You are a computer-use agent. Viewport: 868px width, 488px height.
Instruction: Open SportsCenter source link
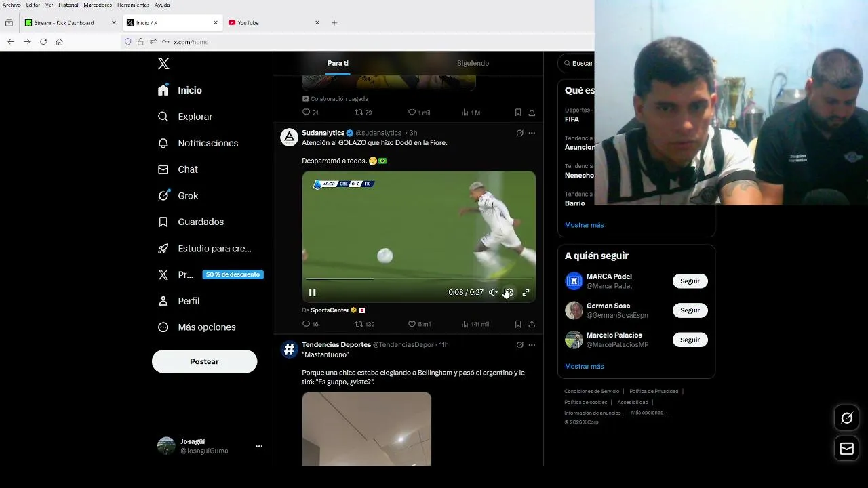(x=330, y=310)
